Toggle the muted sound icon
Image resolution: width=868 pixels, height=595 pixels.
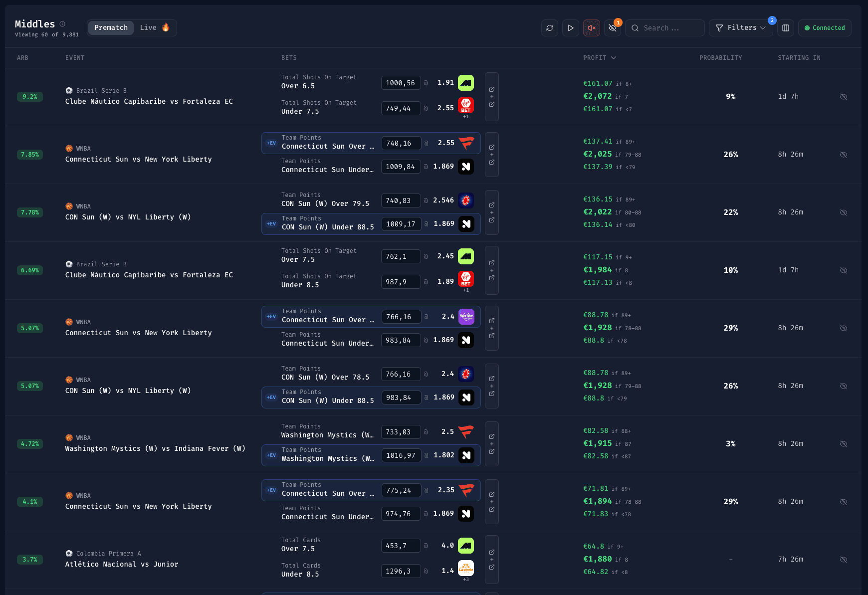click(x=592, y=28)
